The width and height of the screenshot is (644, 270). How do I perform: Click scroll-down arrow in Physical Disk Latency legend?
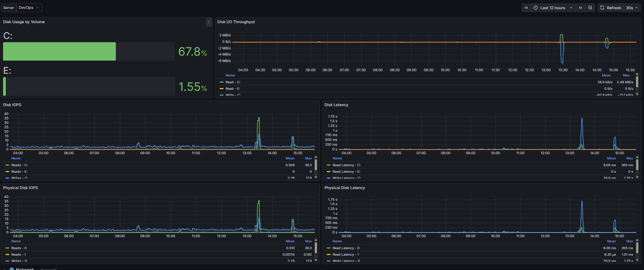(637, 260)
